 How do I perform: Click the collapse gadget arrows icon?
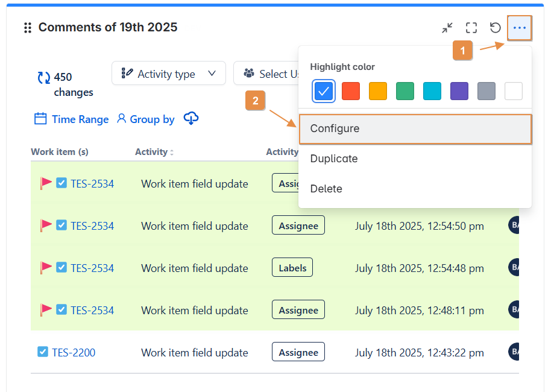(x=447, y=28)
